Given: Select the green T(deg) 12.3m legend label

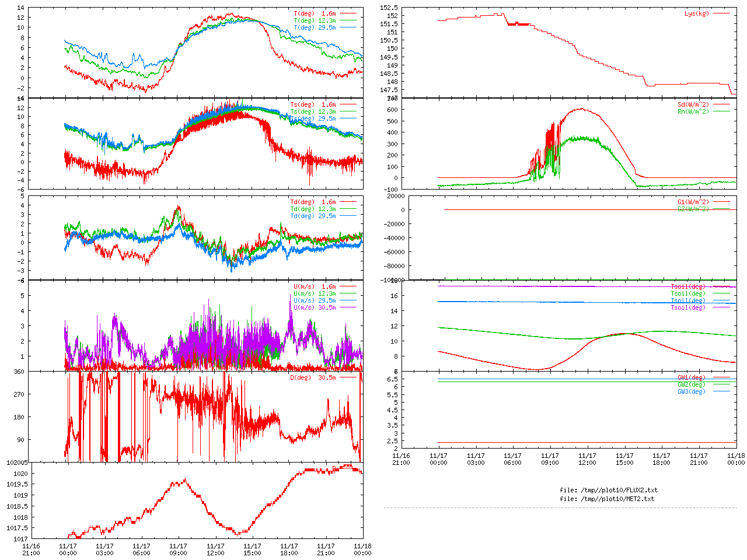Looking at the screenshot, I should [x=315, y=20].
